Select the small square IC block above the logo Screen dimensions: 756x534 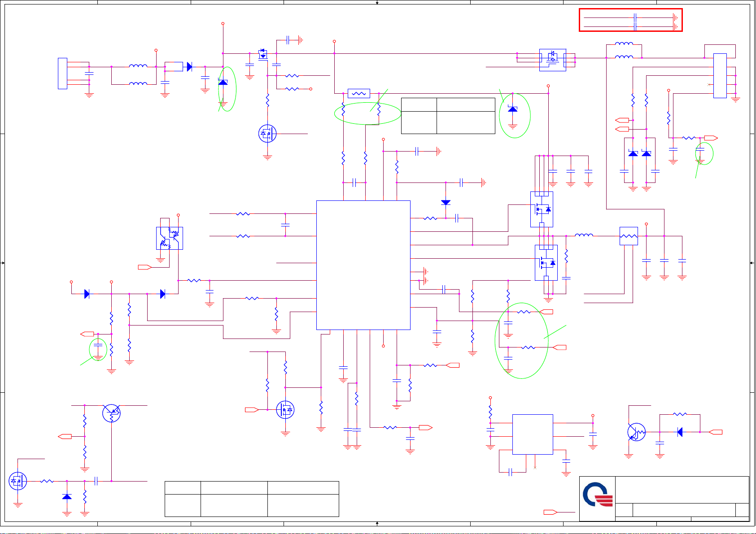(x=533, y=434)
